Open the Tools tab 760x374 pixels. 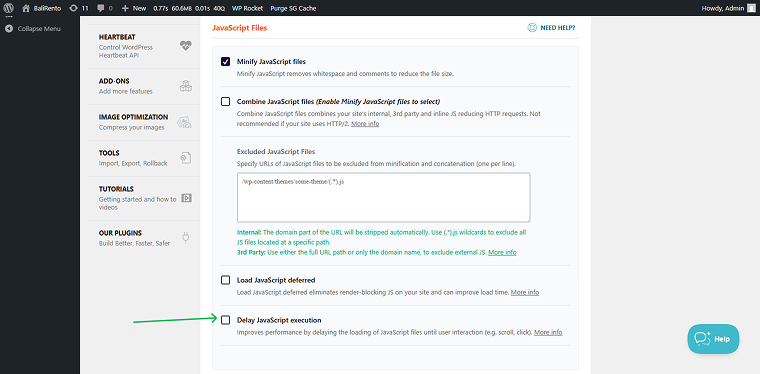144,158
